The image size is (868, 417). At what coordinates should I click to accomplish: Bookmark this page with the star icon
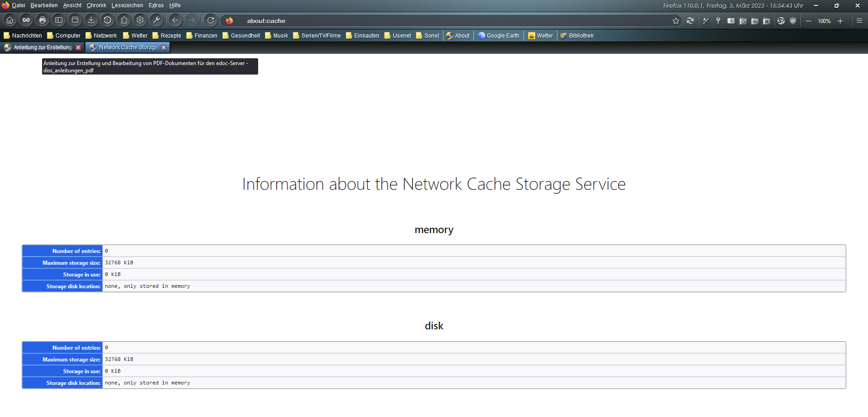tap(676, 21)
